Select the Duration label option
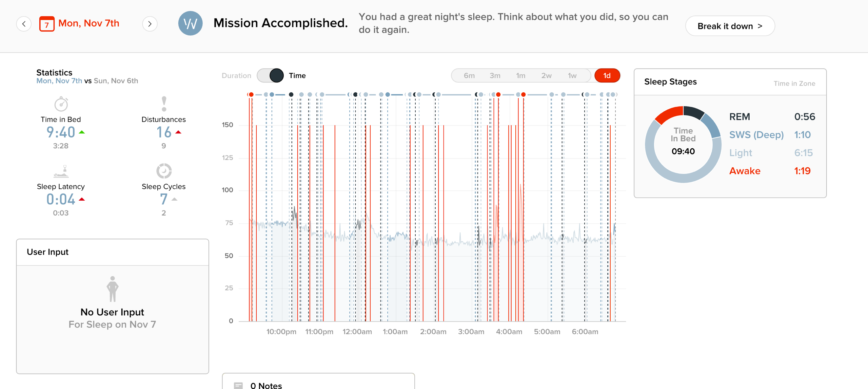Screen dimensions: 868x389 236,75
